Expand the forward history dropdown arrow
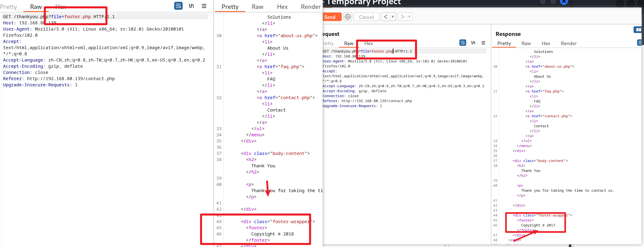Viewport: 644px width, 247px height. pyautogui.click(x=409, y=17)
